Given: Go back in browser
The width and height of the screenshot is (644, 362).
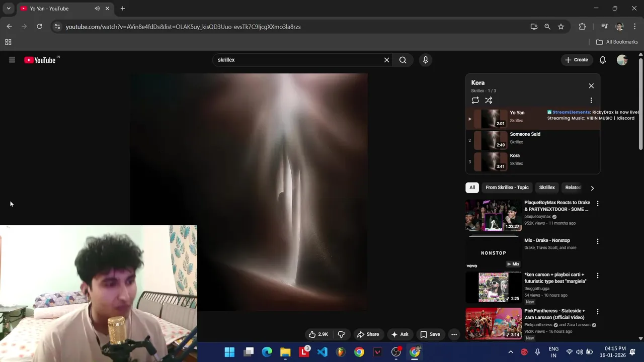Looking at the screenshot, I should (9, 27).
